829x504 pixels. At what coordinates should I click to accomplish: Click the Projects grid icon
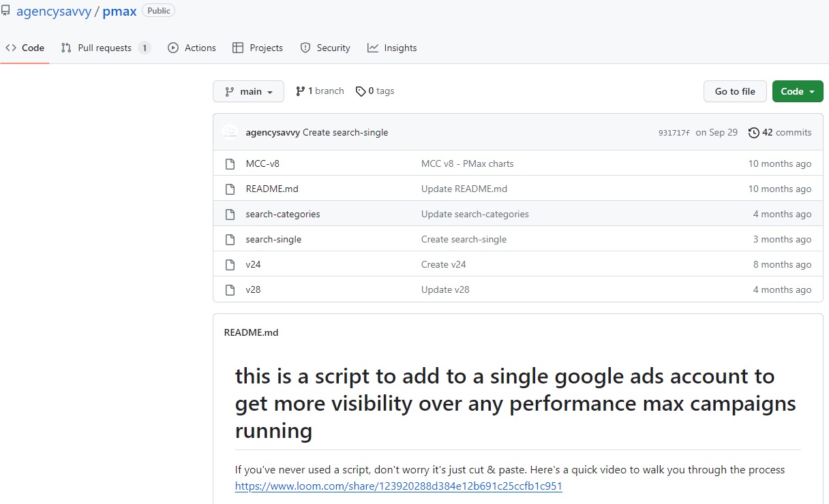pos(239,48)
